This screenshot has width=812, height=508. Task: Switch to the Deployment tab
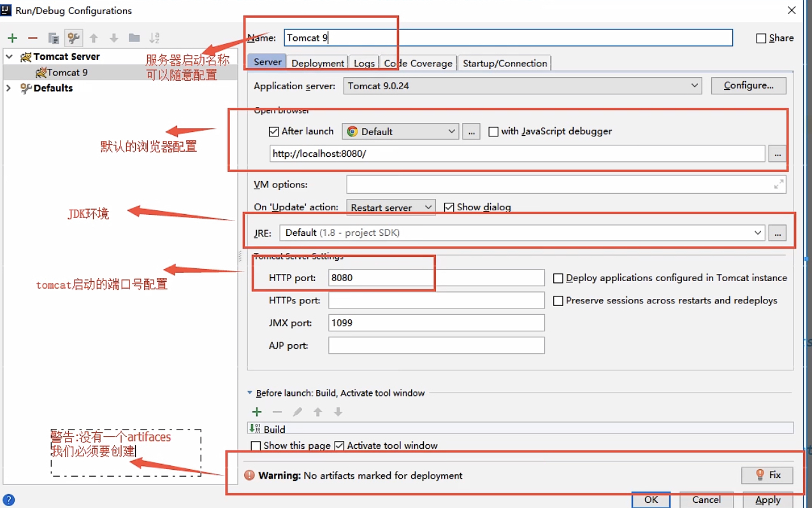pos(317,63)
